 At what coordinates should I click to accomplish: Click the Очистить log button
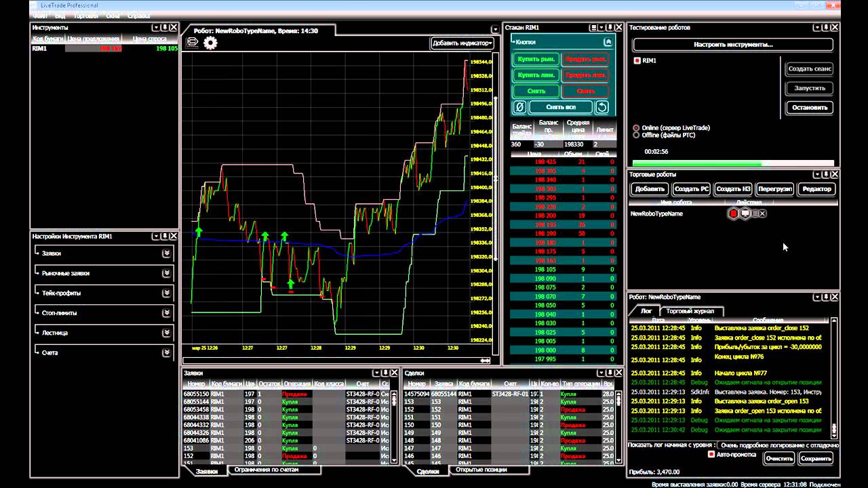[779, 458]
